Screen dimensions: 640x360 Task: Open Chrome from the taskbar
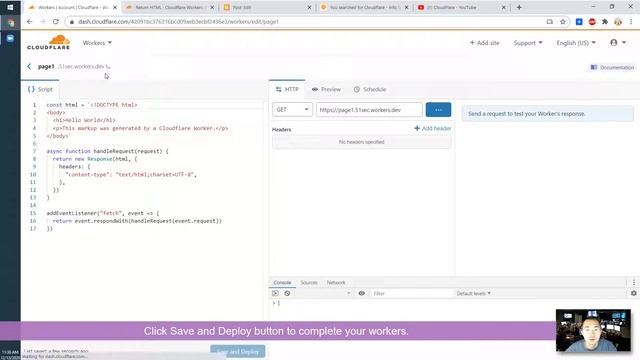(10, 23)
